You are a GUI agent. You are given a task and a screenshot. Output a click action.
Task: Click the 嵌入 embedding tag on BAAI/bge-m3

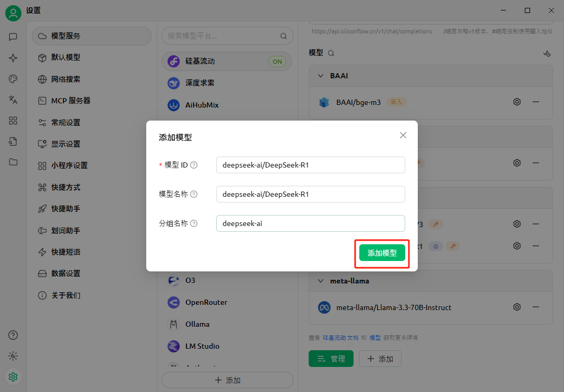pos(396,102)
